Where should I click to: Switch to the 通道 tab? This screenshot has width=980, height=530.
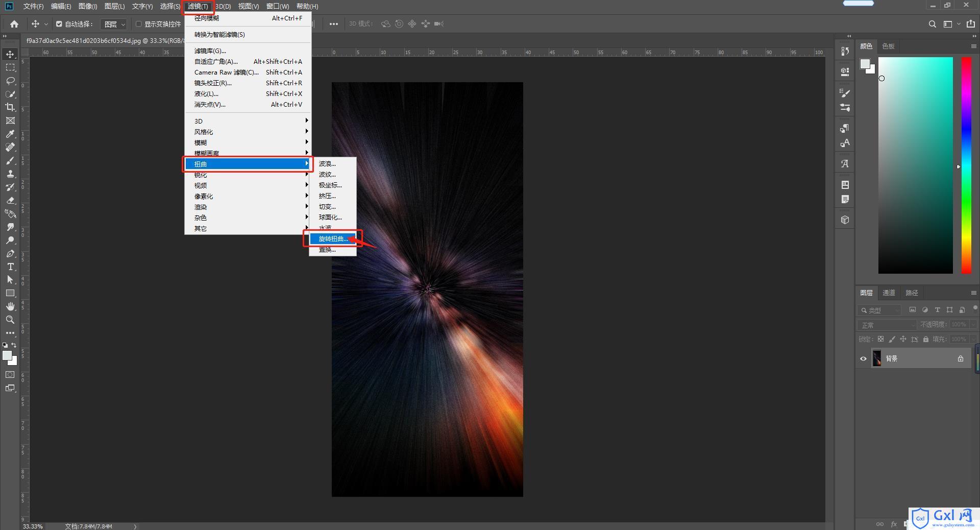coord(889,293)
